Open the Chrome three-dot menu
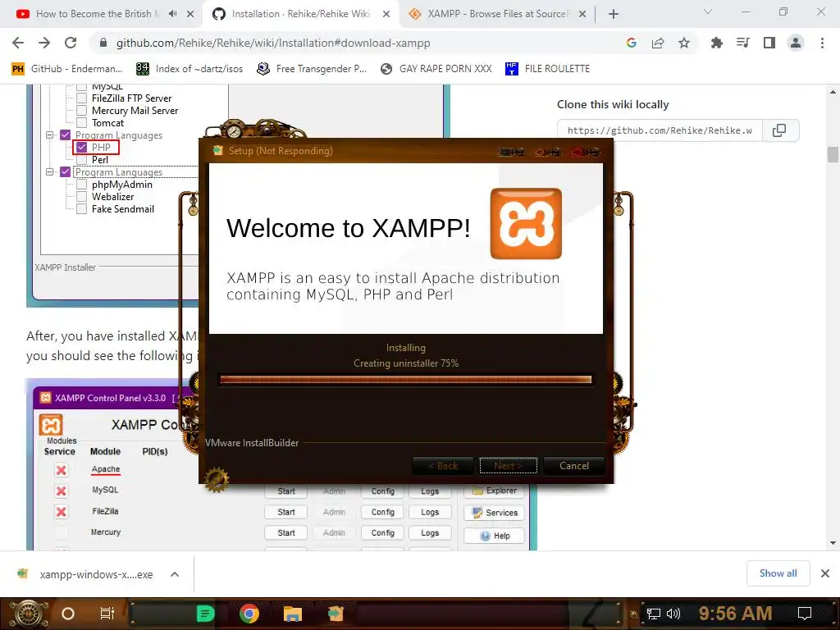840x630 pixels. point(822,43)
